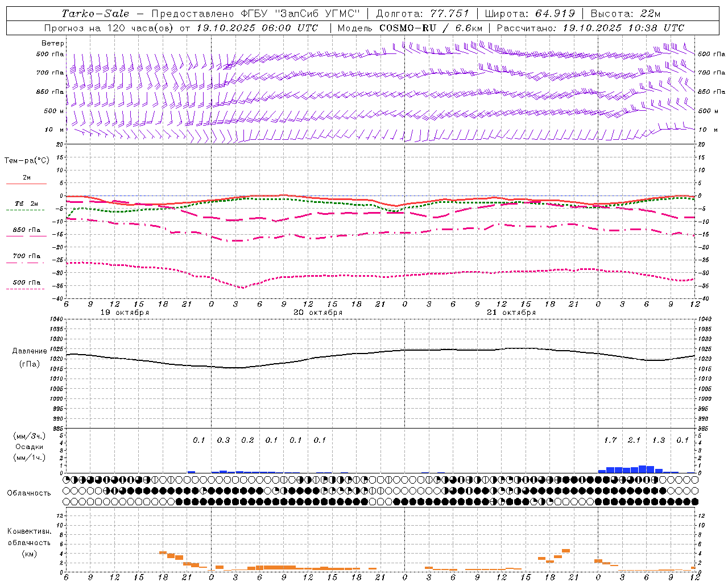This screenshot has width=728, height=582.
Task: Click the '(км)' convective unit label
Action: 29,553
